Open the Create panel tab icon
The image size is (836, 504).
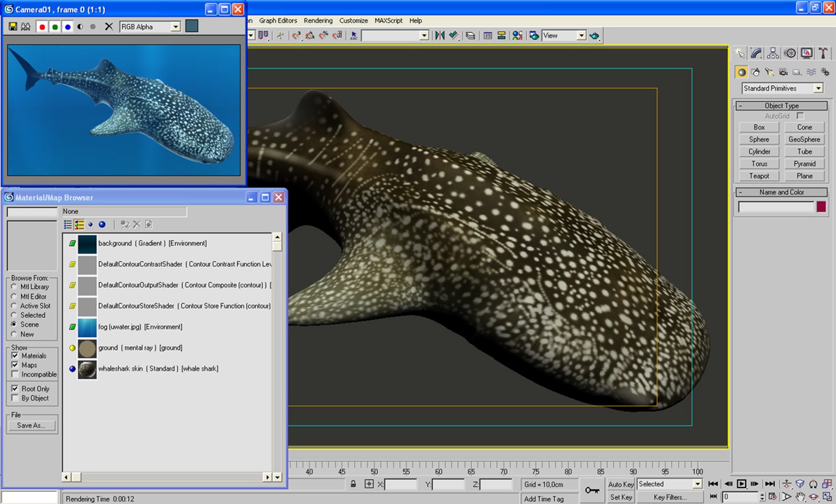(740, 53)
